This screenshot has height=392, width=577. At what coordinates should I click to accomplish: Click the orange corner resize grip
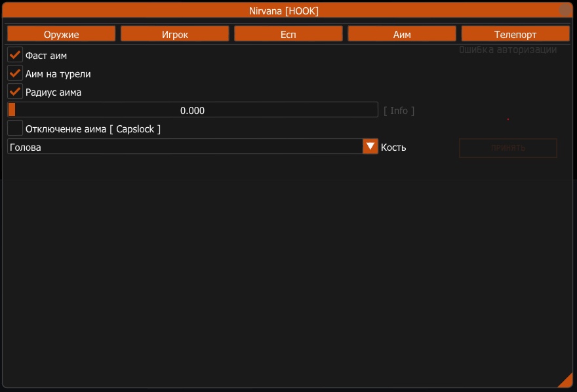[566, 381]
